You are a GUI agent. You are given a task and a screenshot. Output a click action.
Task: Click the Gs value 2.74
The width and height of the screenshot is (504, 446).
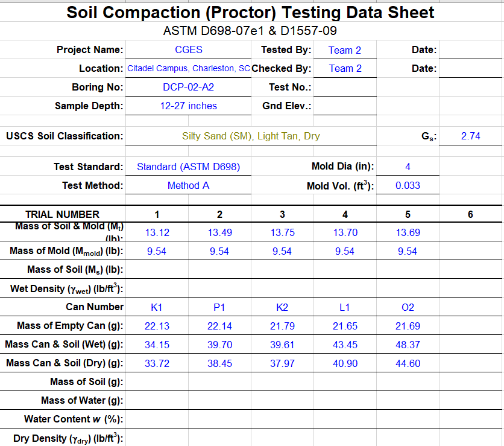(471, 136)
